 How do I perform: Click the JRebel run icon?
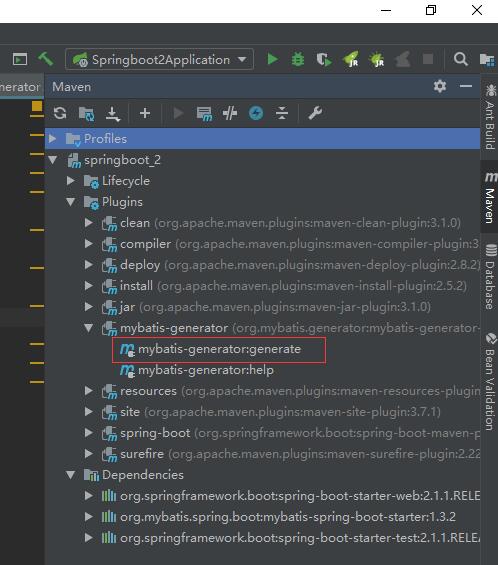tap(351, 59)
